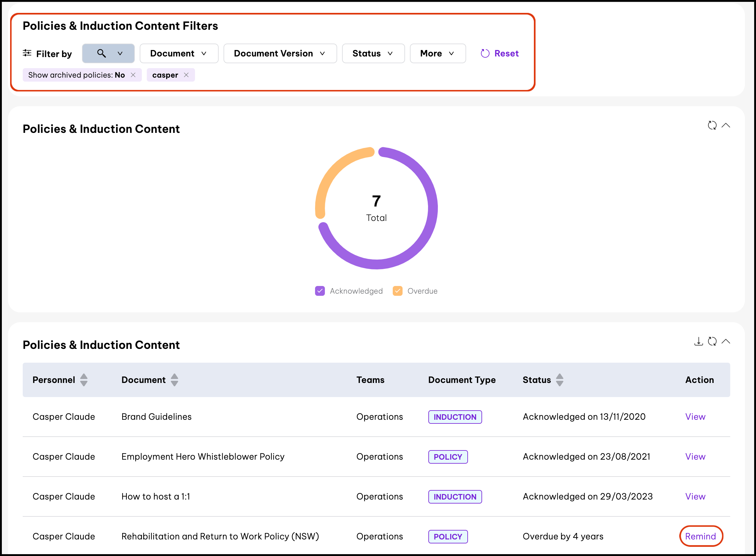756x556 pixels.
Task: Open the Document Version dropdown
Action: click(280, 53)
